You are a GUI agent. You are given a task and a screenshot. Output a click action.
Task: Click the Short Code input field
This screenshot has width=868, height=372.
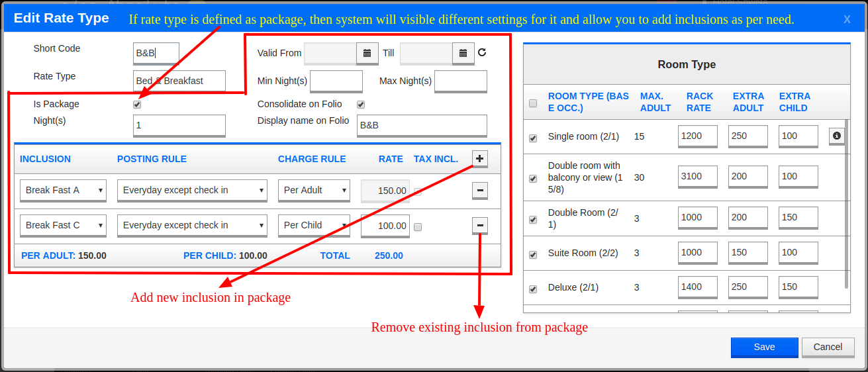(156, 53)
